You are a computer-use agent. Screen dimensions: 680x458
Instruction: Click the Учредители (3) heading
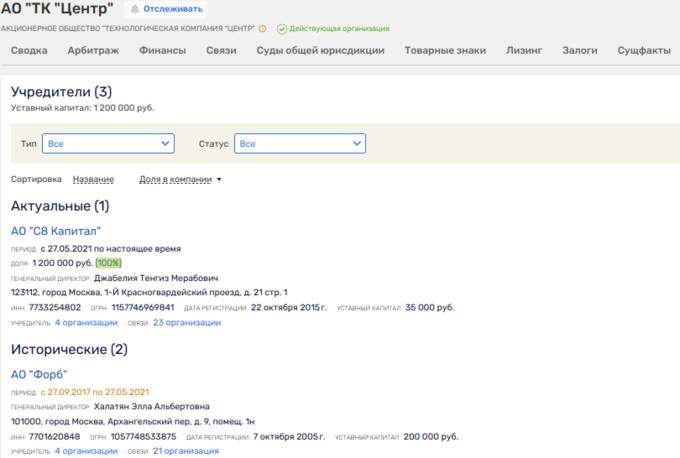click(x=61, y=92)
